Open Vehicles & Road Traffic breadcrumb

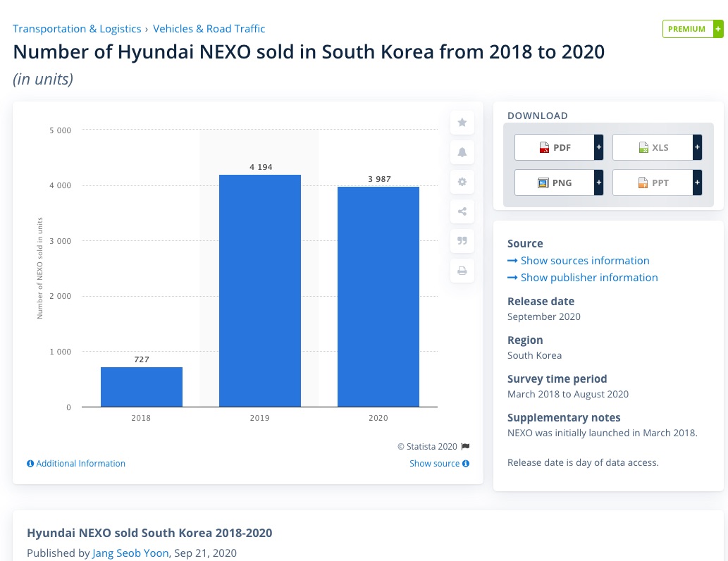[x=209, y=29]
